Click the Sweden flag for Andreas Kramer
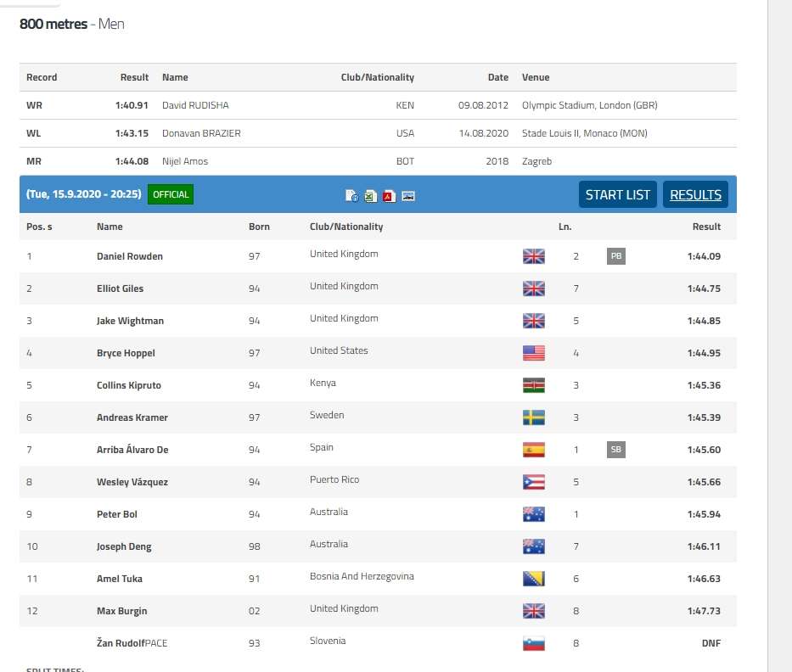The image size is (792, 672). tap(534, 417)
